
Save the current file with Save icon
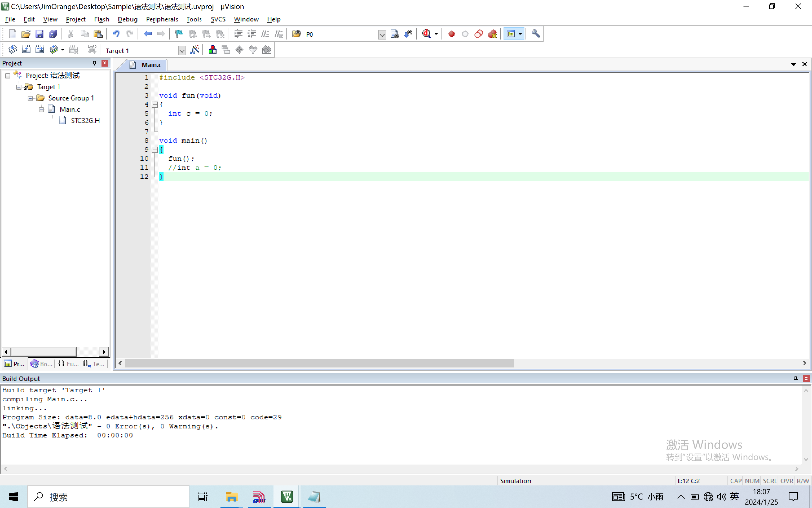click(39, 34)
